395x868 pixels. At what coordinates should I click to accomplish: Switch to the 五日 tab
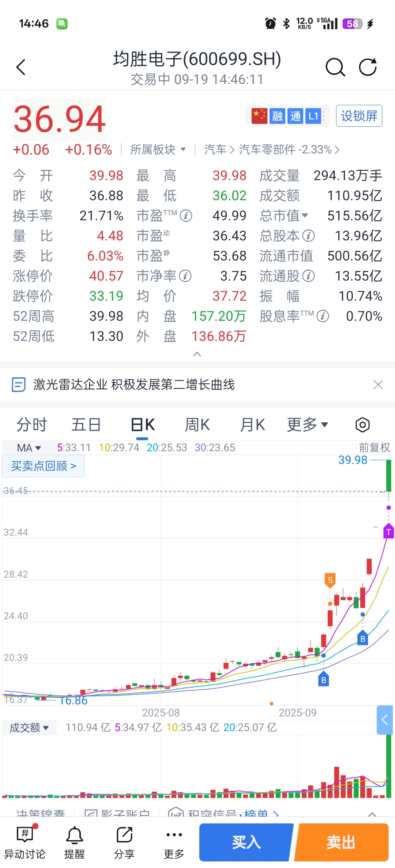(86, 425)
